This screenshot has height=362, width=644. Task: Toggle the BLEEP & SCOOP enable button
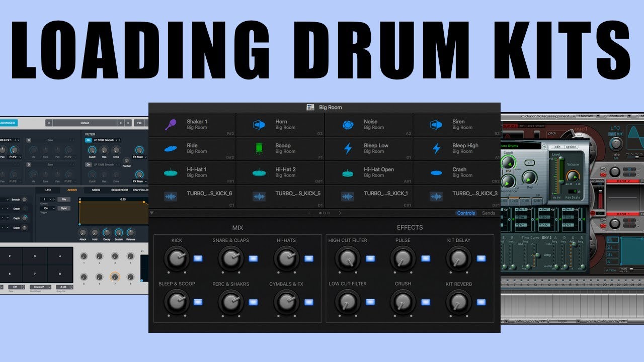click(x=198, y=302)
